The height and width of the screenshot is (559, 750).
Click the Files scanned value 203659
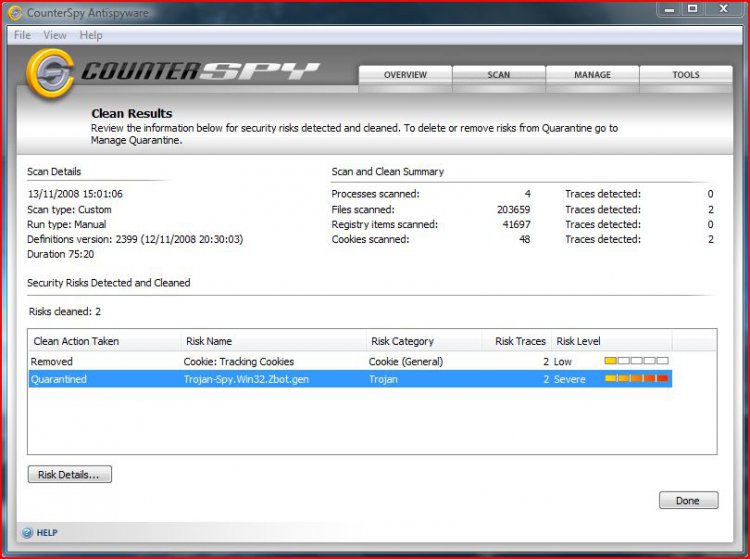click(513, 209)
